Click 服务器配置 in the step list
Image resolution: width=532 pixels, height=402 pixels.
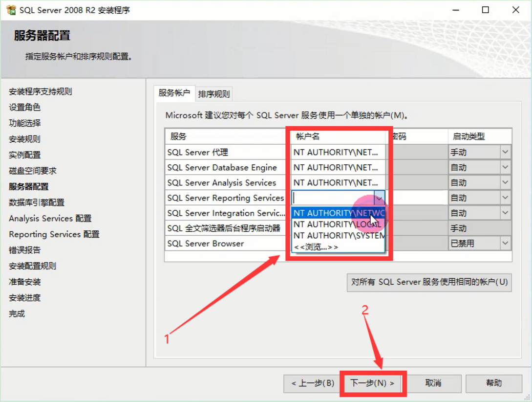(29, 186)
